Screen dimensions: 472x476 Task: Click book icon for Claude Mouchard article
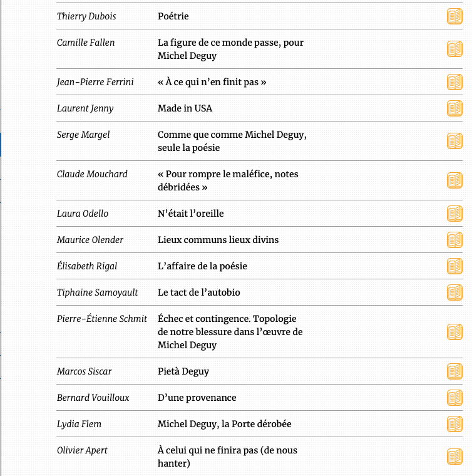454,180
